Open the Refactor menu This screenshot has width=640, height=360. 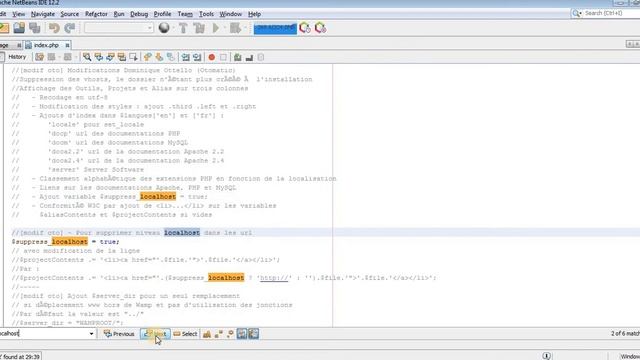click(96, 14)
